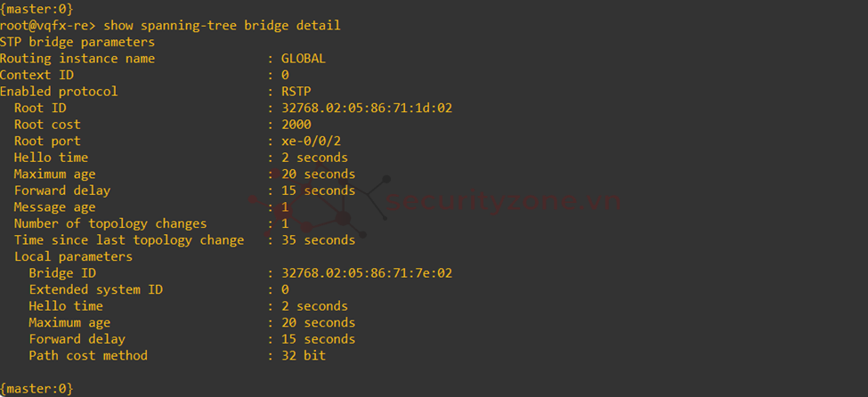Click the Enabled protocol RSTP value
The height and width of the screenshot is (397, 868).
pyautogui.click(x=296, y=92)
